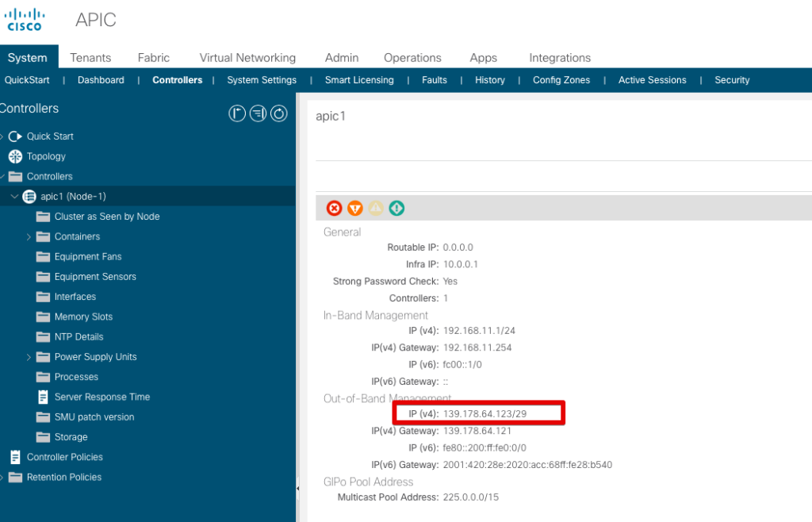Open the History submenu
812x522 pixels.
click(x=490, y=80)
